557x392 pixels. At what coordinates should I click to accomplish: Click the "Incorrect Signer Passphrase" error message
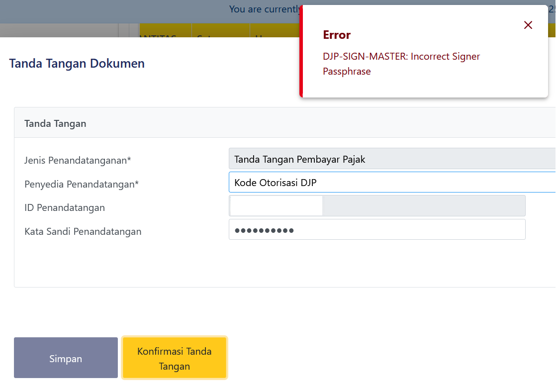point(401,64)
